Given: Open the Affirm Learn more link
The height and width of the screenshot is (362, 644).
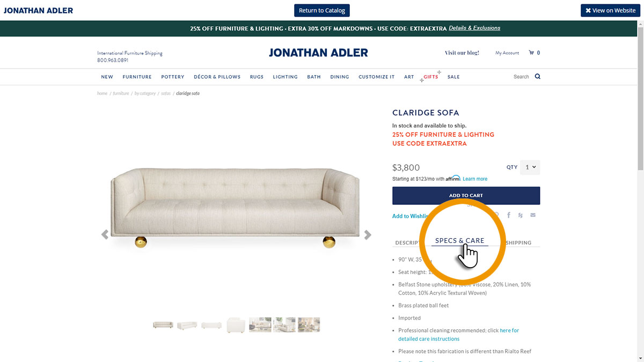Looking at the screenshot, I should 475,179.
